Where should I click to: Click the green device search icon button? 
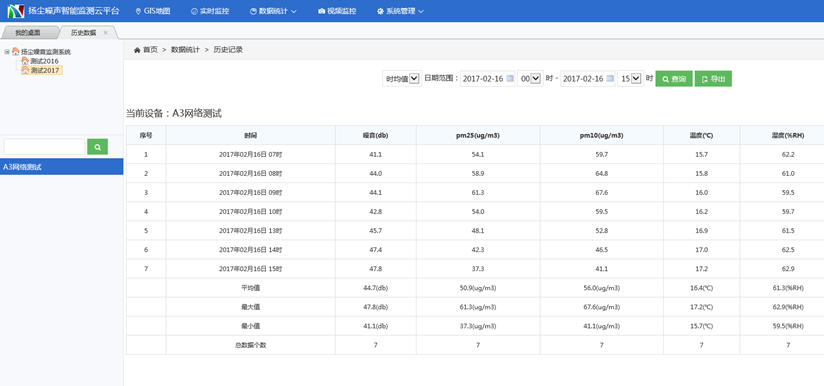coord(98,147)
